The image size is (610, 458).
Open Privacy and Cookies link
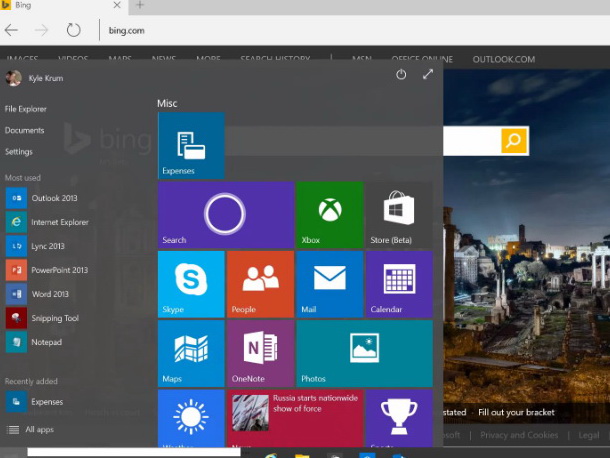[519, 435]
